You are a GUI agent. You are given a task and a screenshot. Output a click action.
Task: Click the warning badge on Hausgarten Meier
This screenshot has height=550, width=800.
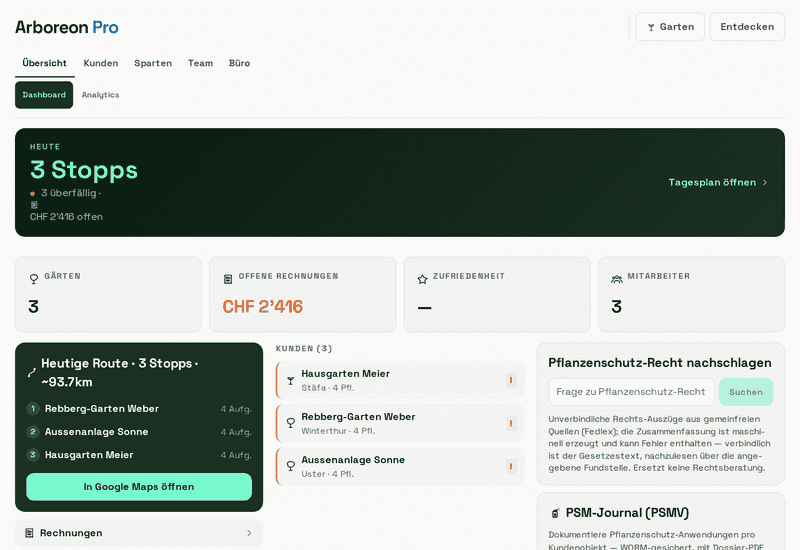tap(511, 380)
